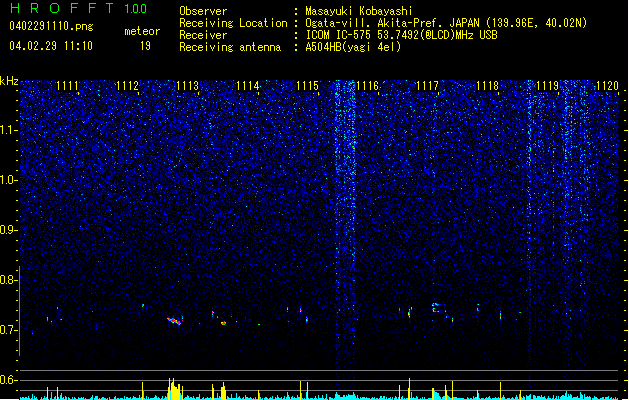Select the 0.7 kHz frequency label
The width and height of the screenshot is (629, 400).
pos(8,330)
